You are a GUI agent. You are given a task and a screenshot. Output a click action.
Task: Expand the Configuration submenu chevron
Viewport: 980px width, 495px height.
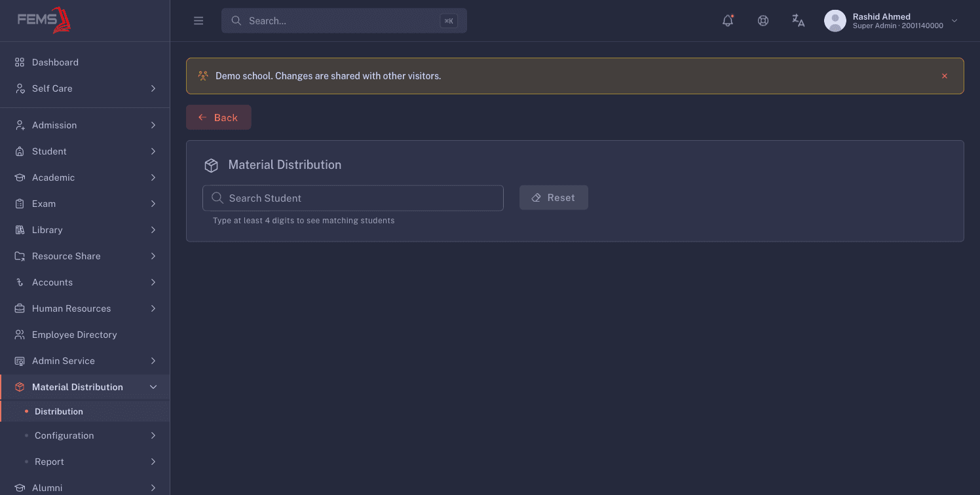[x=153, y=435]
